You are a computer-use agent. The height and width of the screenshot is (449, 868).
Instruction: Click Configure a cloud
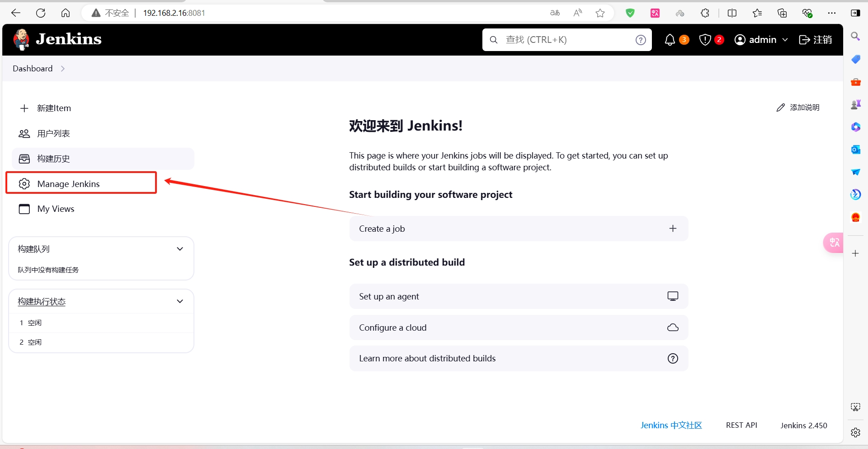click(519, 327)
